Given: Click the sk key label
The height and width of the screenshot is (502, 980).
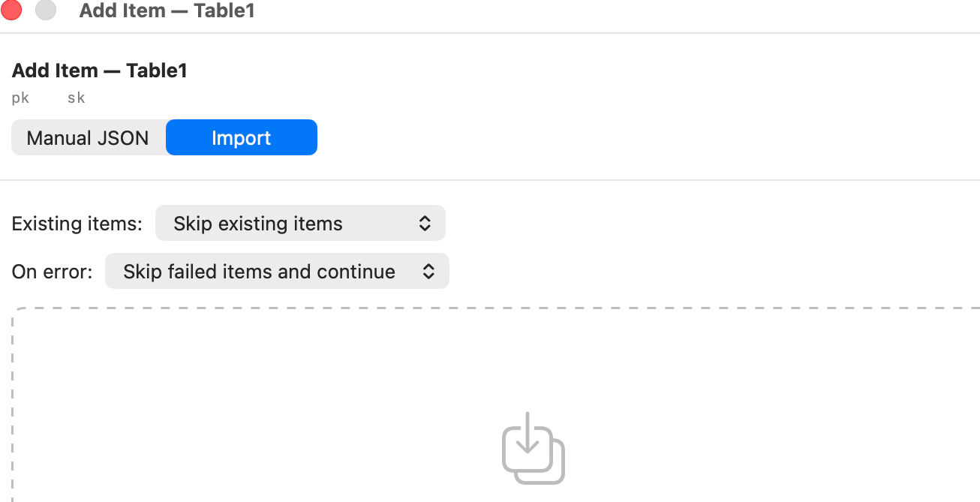Looking at the screenshot, I should tap(76, 98).
